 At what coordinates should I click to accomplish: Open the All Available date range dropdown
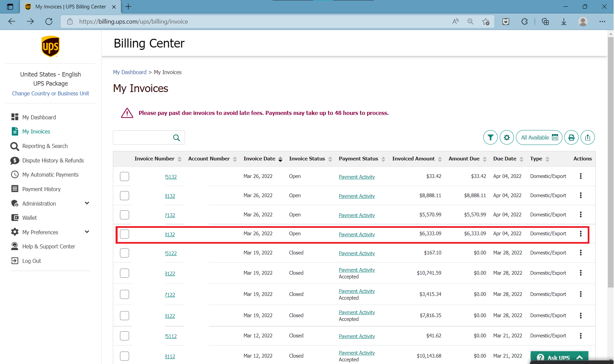point(539,138)
